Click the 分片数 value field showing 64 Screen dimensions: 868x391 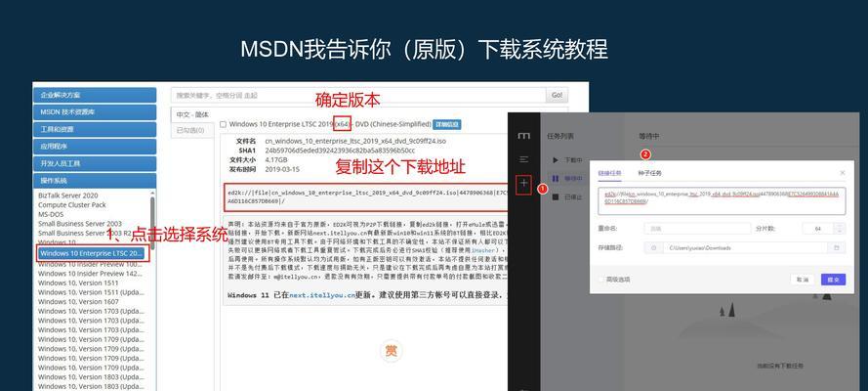pos(818,228)
